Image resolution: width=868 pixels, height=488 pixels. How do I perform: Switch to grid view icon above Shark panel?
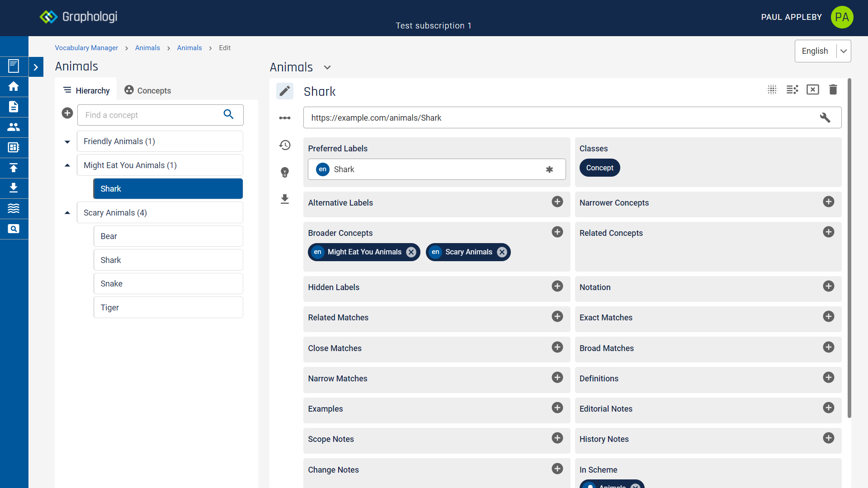(x=772, y=89)
